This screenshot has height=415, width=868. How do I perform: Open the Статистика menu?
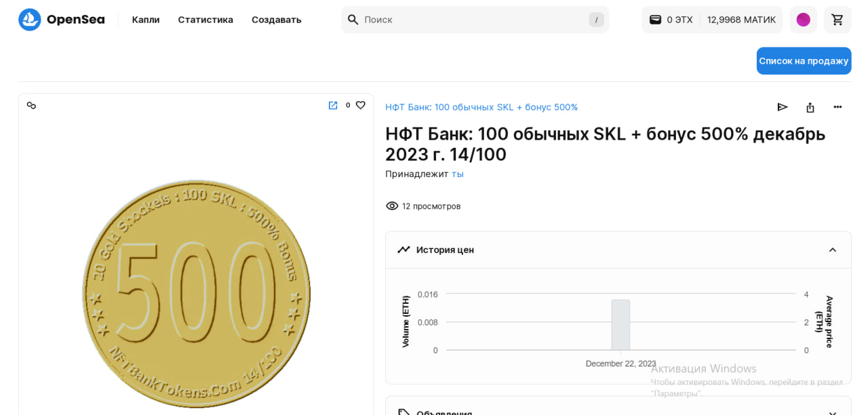pos(205,20)
